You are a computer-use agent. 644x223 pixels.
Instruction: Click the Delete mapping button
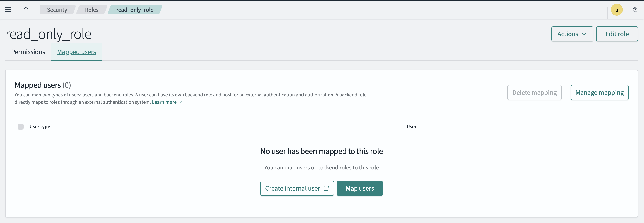(534, 92)
